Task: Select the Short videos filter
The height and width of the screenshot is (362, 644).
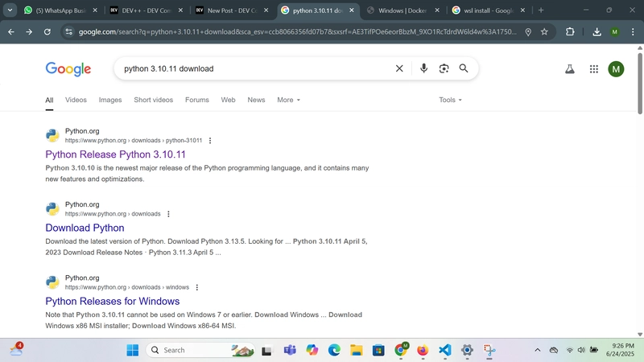Action: pos(153,100)
